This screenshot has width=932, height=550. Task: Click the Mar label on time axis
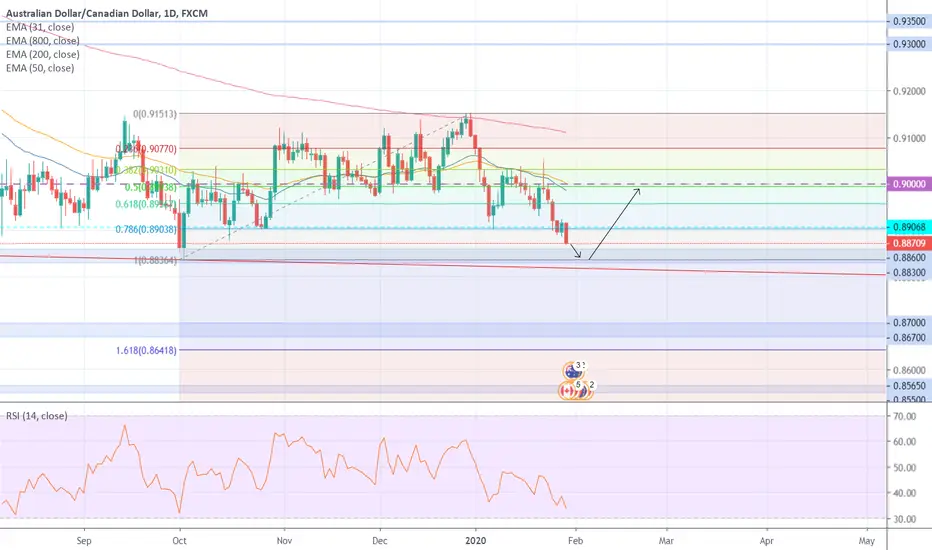click(666, 540)
